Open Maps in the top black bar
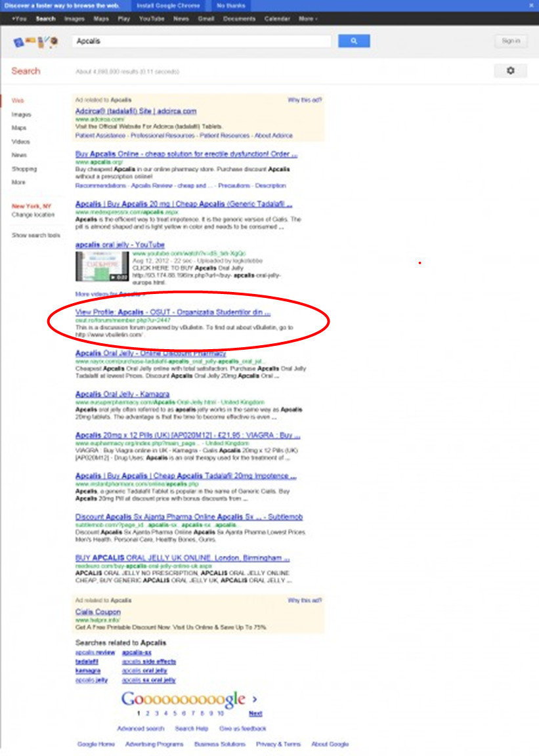The image size is (539, 756). (x=101, y=19)
